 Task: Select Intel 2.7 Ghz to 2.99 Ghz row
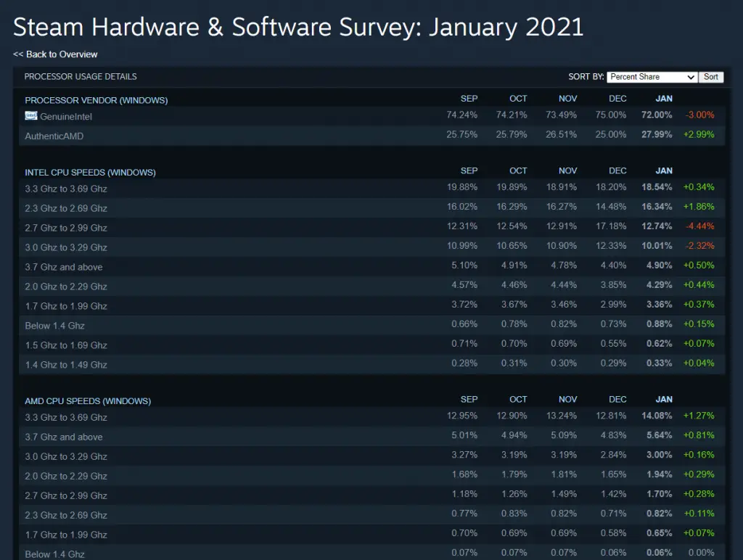tap(372, 228)
